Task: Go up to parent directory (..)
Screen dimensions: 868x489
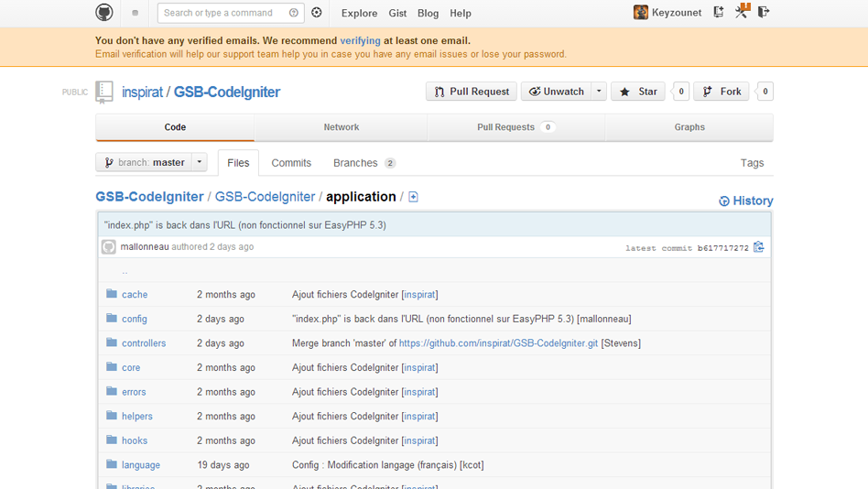Action: [125, 271]
